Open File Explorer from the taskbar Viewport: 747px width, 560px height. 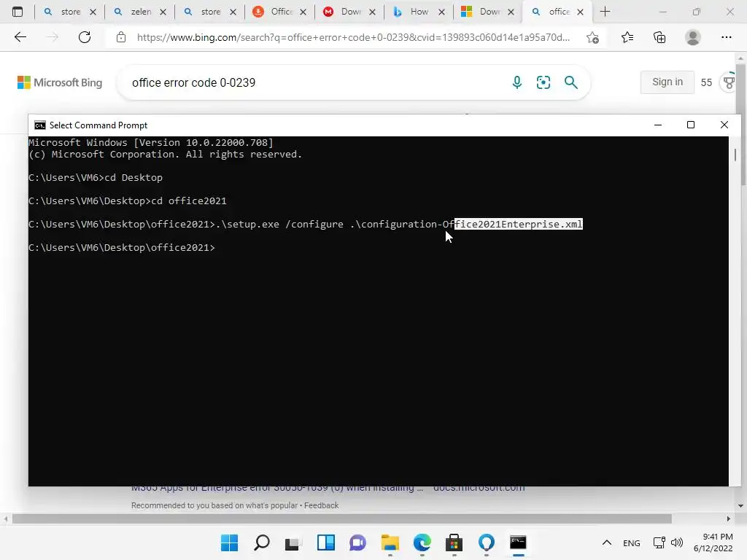pyautogui.click(x=390, y=542)
